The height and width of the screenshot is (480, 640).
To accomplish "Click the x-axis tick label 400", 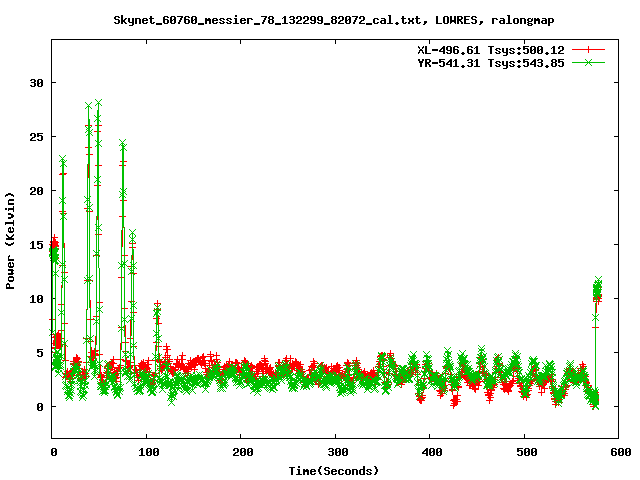I will tap(432, 452).
